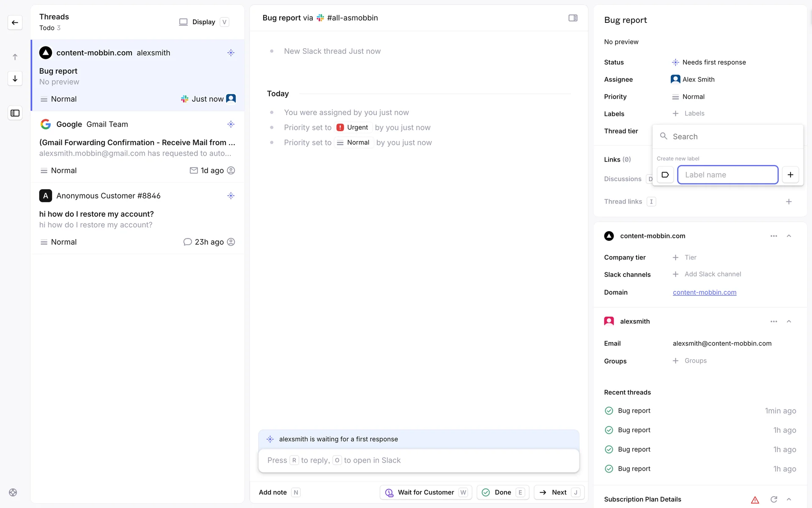
Task: Open more options for content-mobbin.com
Action: tap(774, 236)
